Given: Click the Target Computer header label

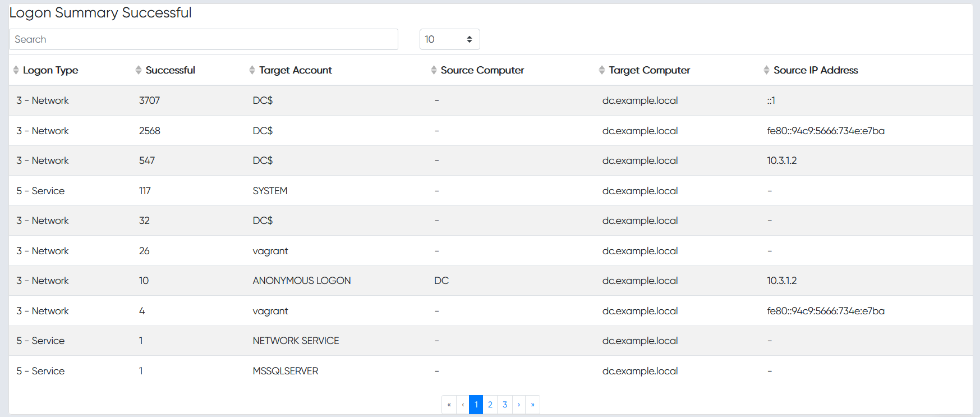Looking at the screenshot, I should [650, 70].
